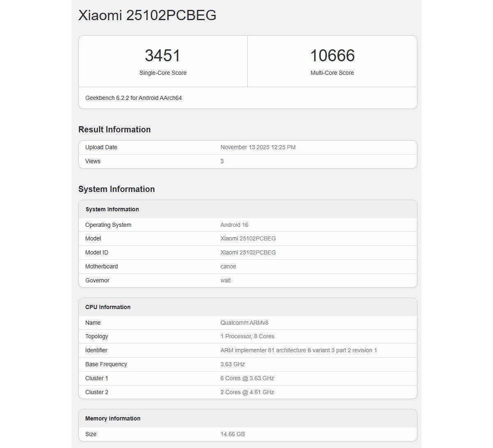
Task: Select the Model ID row
Action: [x=246, y=252]
